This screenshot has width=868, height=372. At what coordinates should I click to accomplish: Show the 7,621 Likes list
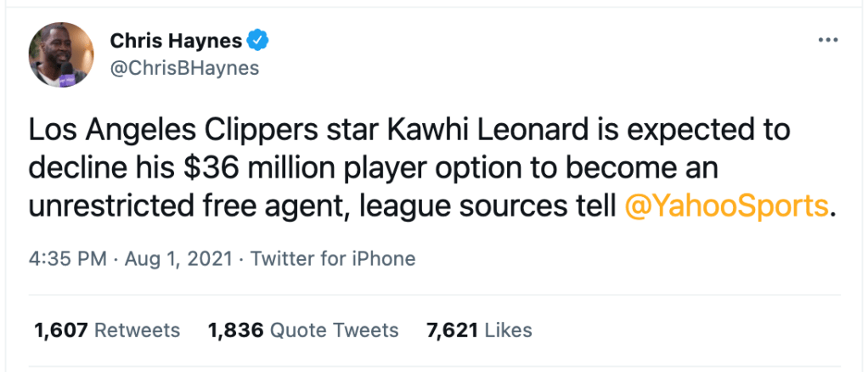479,330
